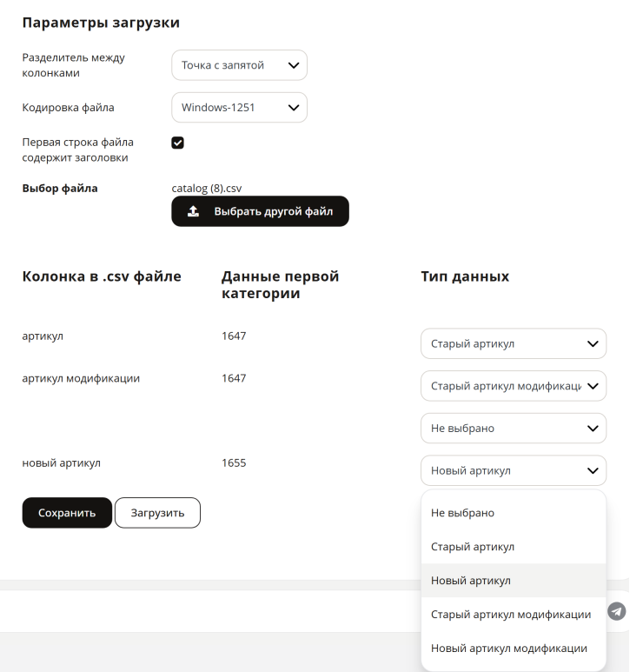
Task: Click Выбрать другой файл button
Action: [x=261, y=211]
